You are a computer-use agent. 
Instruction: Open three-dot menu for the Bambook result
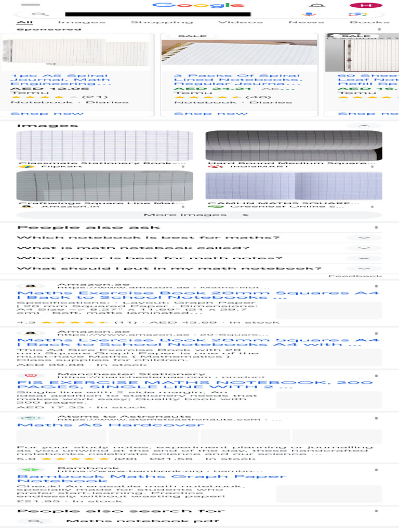(376, 470)
